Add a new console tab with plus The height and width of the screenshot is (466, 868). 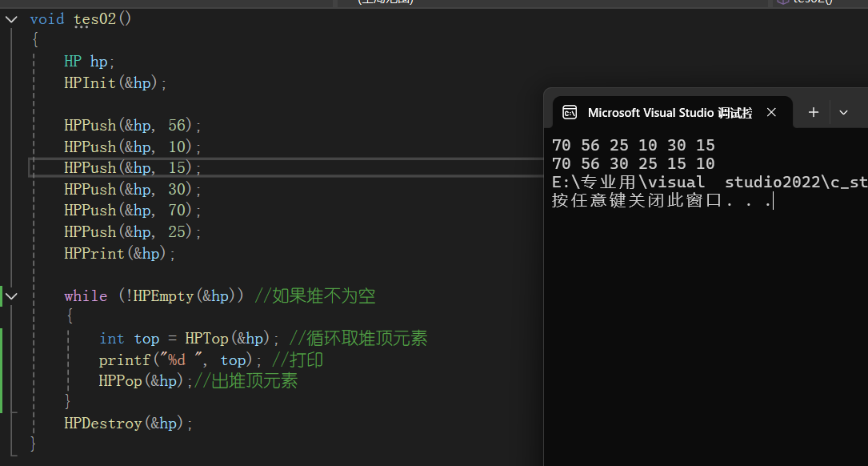point(813,112)
